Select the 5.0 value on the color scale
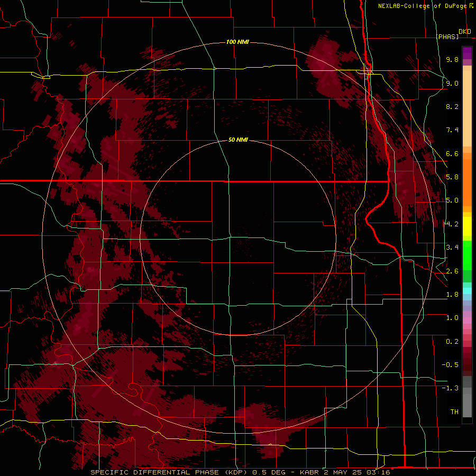The height and width of the screenshot is (476, 476). click(452, 200)
